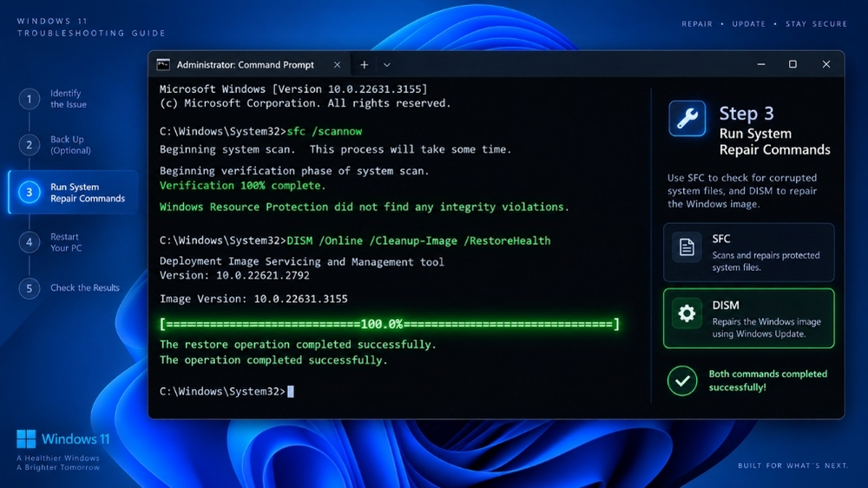Click the UPDATE header text
Screen dimensions: 868x488
click(x=749, y=23)
